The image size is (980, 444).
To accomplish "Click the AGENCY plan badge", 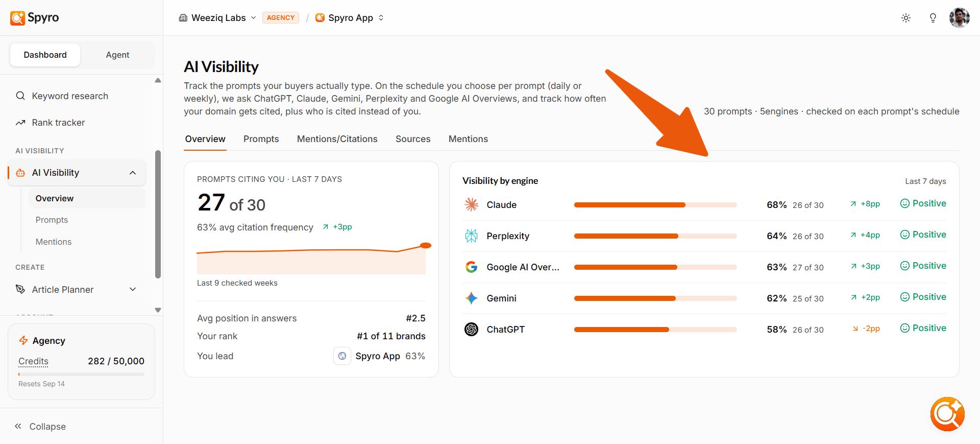I will coord(281,18).
